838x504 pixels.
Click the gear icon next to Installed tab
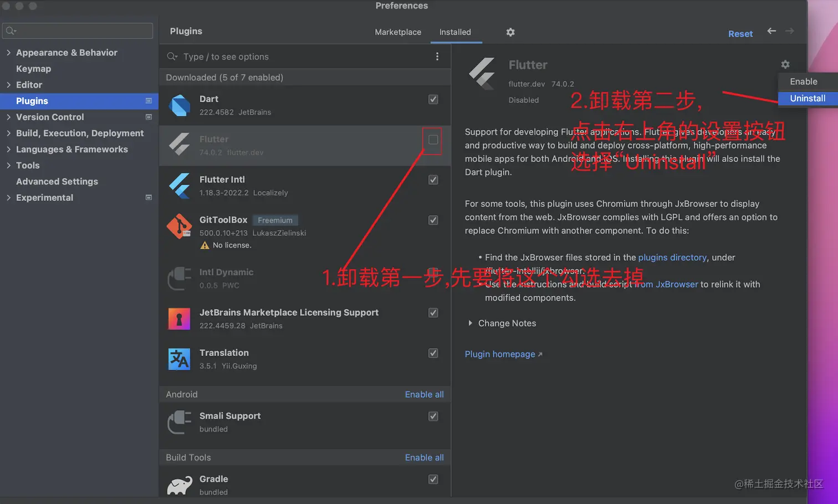pyautogui.click(x=510, y=32)
